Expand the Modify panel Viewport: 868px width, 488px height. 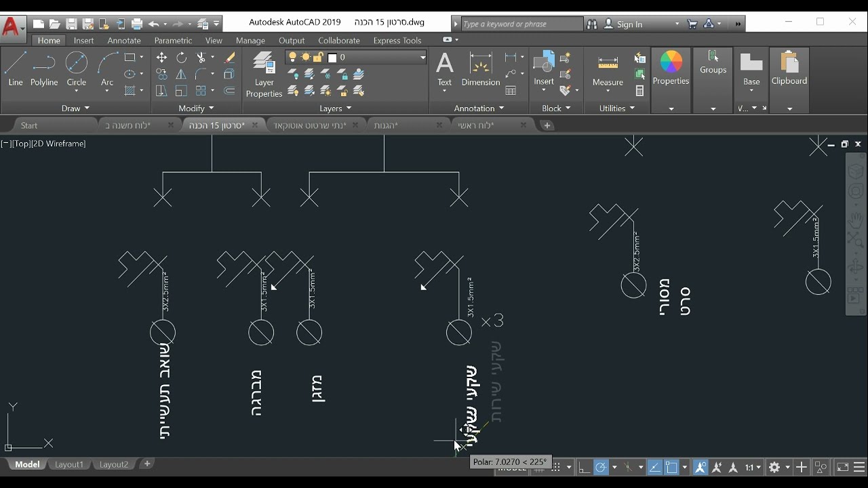click(196, 108)
